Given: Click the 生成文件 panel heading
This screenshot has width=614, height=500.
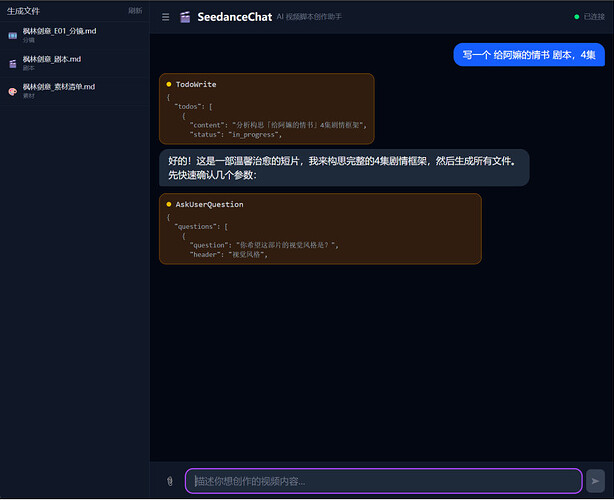Looking at the screenshot, I should click(x=23, y=11).
